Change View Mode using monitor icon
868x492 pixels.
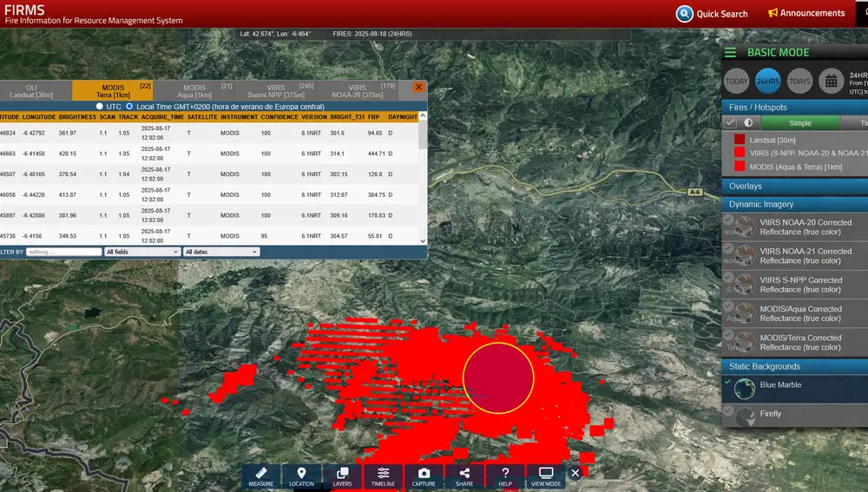546,476
